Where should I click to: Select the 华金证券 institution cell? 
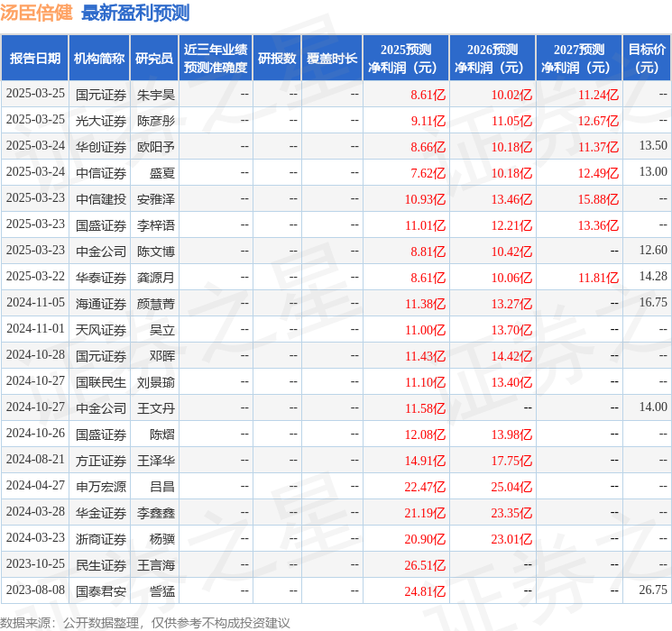click(x=101, y=513)
